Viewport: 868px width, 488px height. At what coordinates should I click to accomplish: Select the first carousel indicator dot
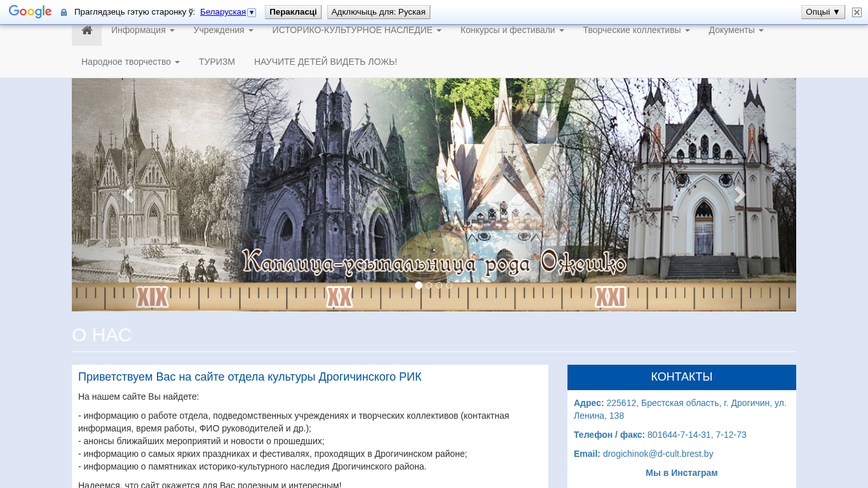pos(419,285)
